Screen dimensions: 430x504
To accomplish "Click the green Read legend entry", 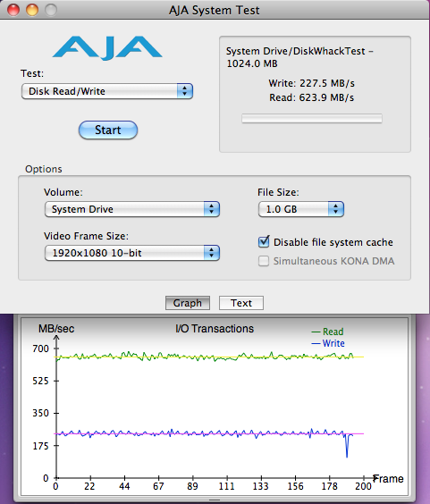I will [x=328, y=332].
